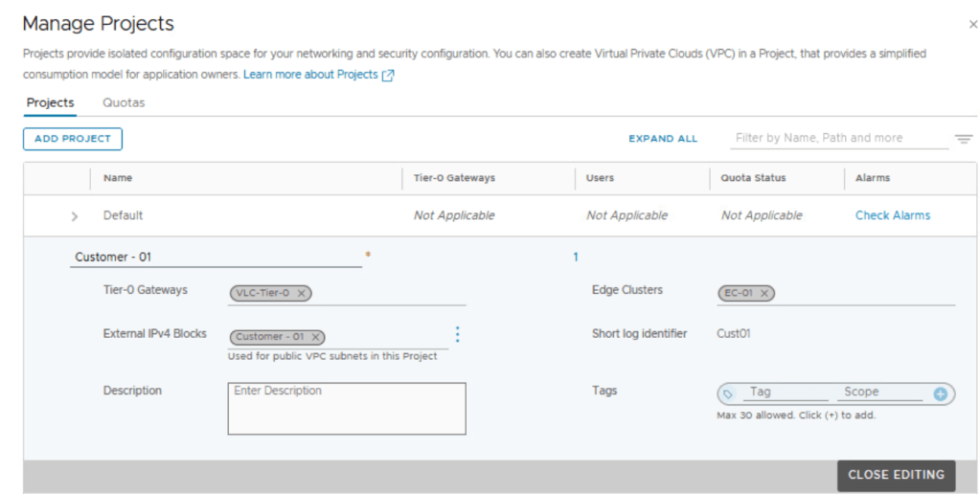
Task: Open the Edge Clusters selection field
Action: coord(862,294)
